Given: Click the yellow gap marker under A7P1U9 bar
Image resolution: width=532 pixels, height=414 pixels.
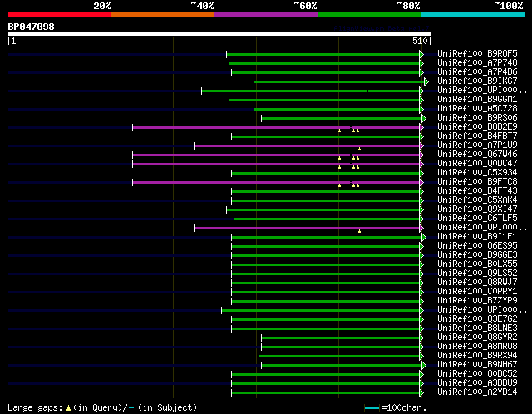Looking at the screenshot, I should [359, 149].
